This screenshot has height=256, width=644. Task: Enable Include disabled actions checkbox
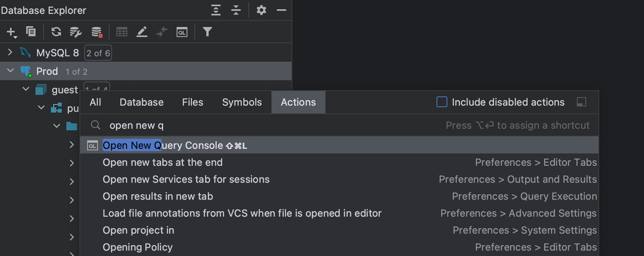(442, 102)
